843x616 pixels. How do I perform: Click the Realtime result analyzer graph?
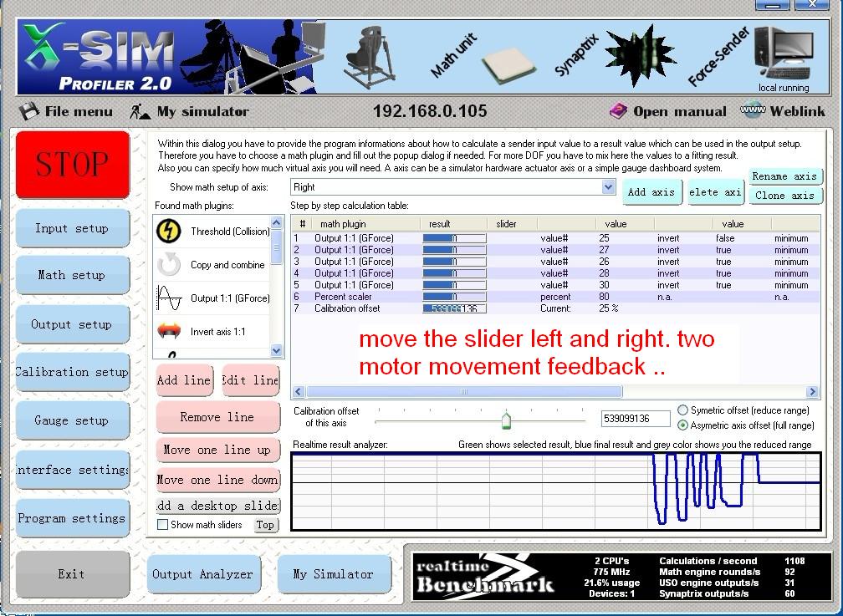556,491
